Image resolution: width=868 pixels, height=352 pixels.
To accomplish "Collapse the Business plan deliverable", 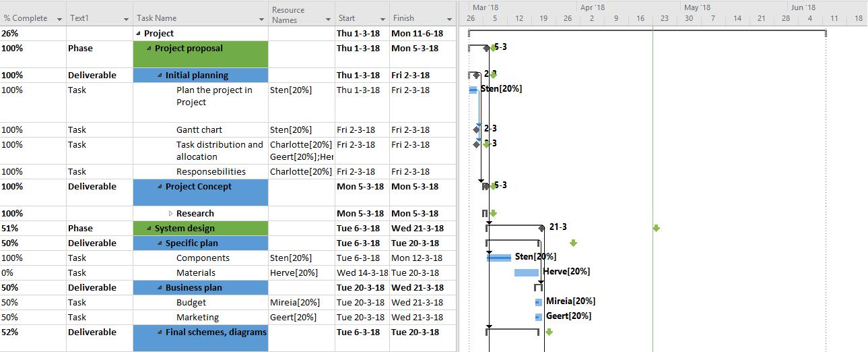I will [160, 288].
